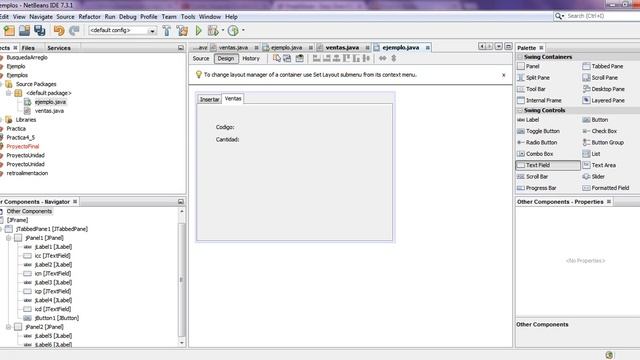This screenshot has height=360, width=640.
Task: Collapse the Swing Controls palette section
Action: [520, 111]
